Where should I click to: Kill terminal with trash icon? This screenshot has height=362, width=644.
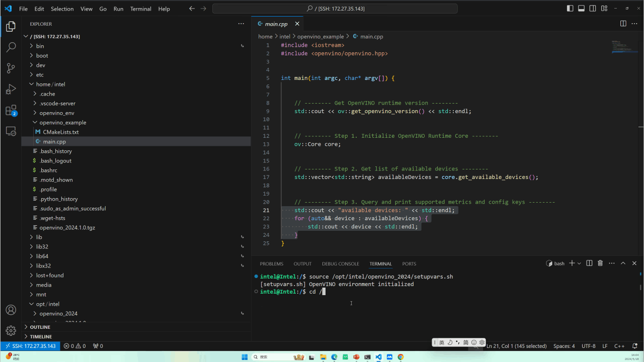pyautogui.click(x=600, y=263)
